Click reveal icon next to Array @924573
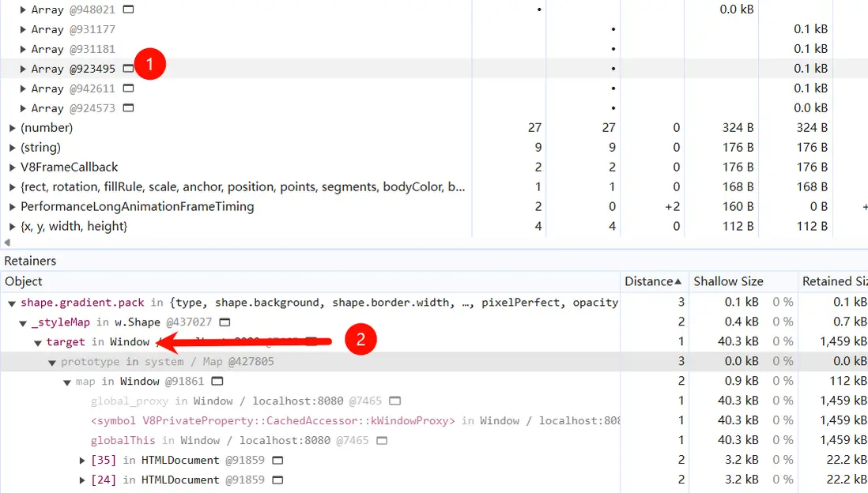 pos(128,108)
